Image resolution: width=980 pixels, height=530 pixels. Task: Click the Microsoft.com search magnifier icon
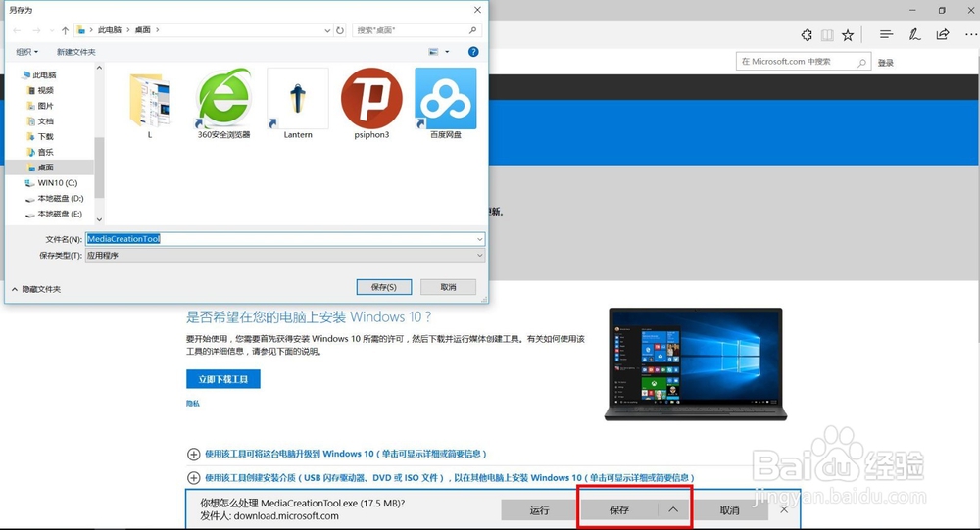861,62
